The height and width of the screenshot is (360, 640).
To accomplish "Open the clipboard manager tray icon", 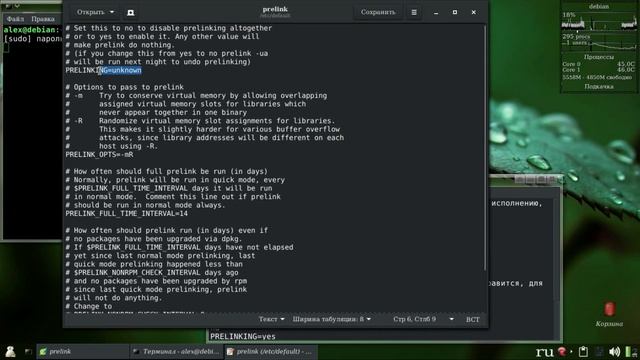I will tap(583, 351).
